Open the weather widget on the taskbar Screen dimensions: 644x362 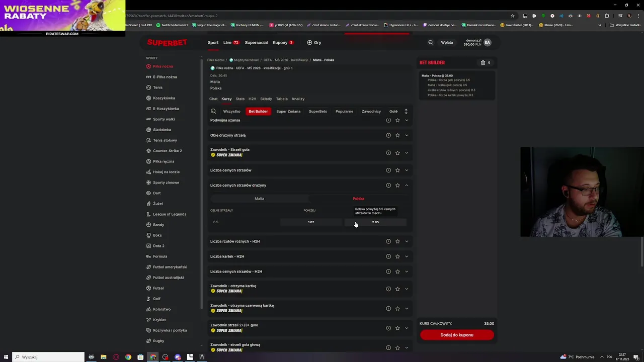point(577,357)
